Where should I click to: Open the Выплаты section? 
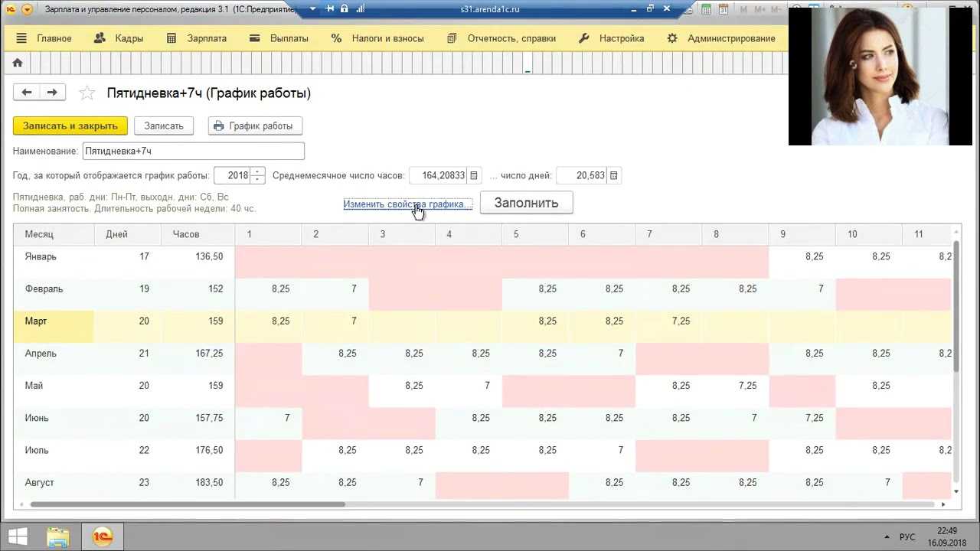click(279, 38)
